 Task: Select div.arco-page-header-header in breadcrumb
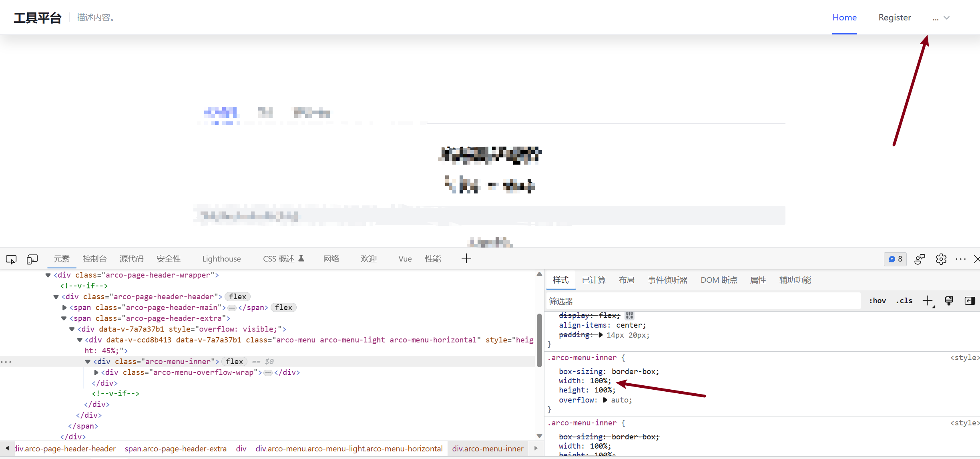pyautogui.click(x=66, y=449)
